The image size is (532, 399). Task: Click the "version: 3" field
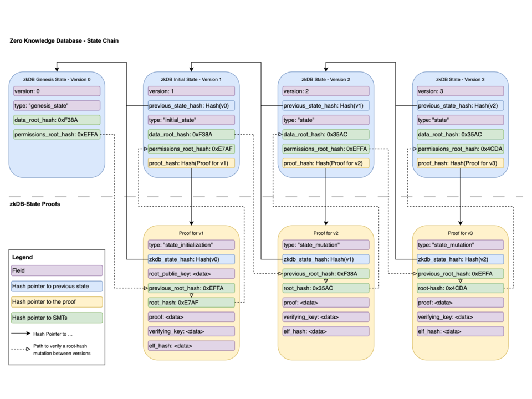click(461, 91)
